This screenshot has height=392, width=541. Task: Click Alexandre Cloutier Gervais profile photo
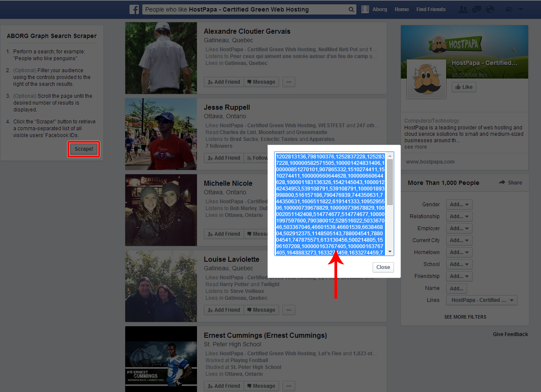[x=161, y=58]
